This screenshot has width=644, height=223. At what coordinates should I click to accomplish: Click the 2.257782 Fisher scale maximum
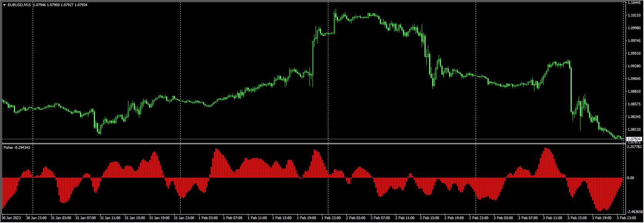634,146
